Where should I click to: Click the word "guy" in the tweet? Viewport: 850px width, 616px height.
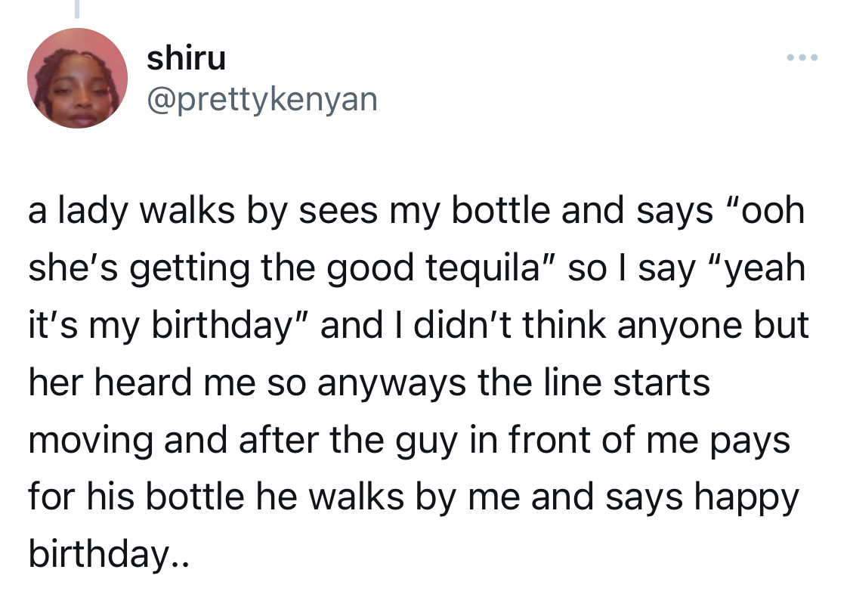426,441
